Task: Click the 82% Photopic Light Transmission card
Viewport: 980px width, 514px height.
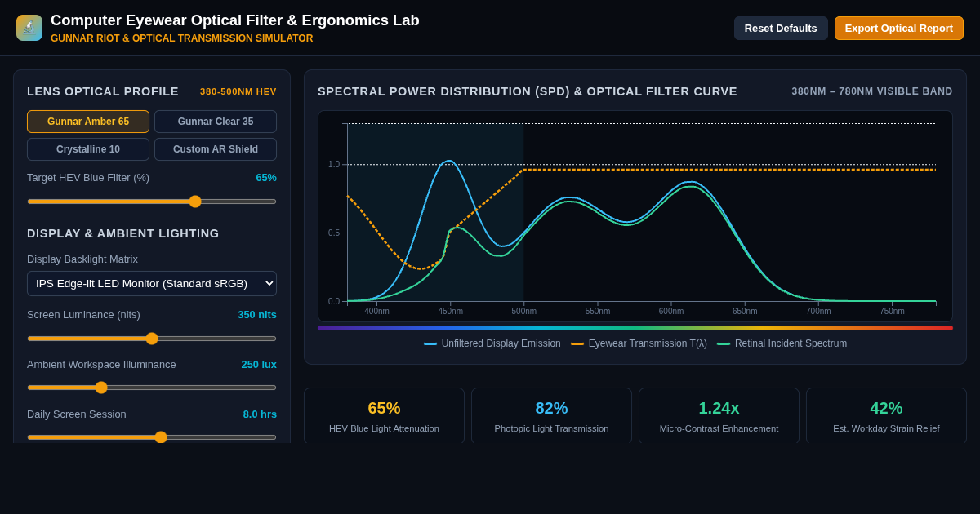Action: [551, 415]
